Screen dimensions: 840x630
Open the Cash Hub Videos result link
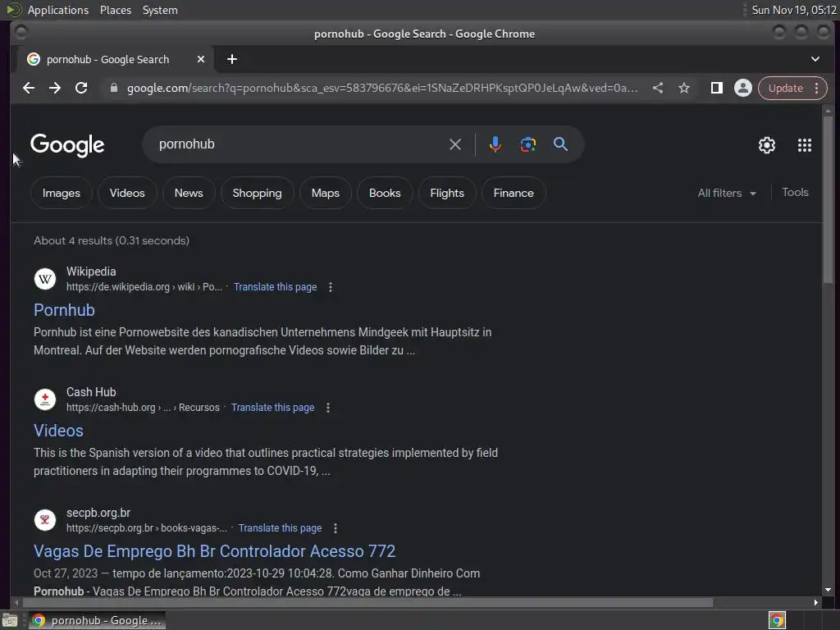[58, 431]
